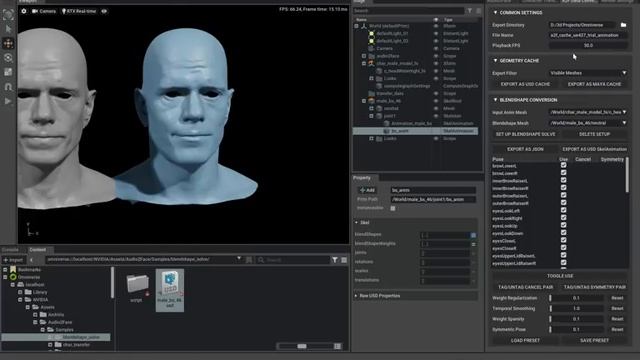
Task: Open viewport settings gear icon
Action: pos(24,11)
